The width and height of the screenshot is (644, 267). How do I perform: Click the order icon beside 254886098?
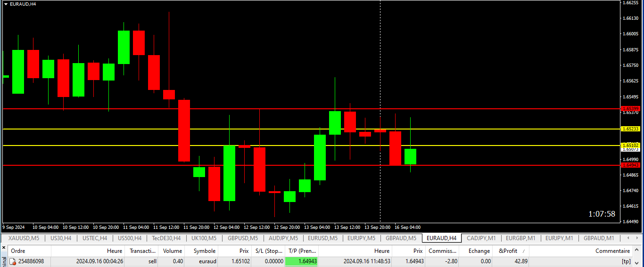[13, 261]
